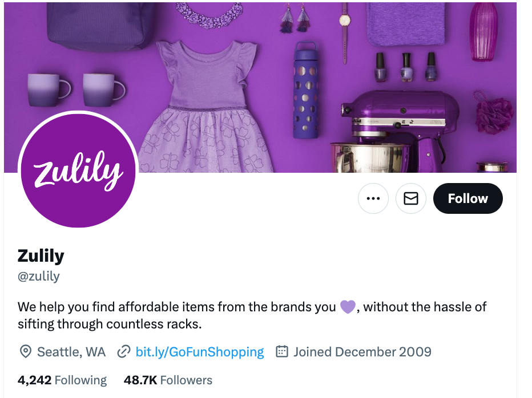The image size is (532, 398).
Task: Open the Zulily profile picture
Action: tap(78, 170)
